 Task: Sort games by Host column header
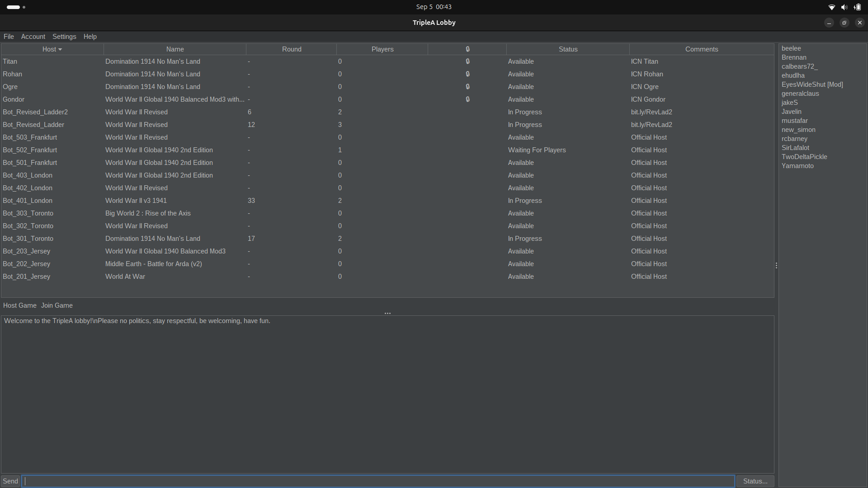(x=52, y=49)
